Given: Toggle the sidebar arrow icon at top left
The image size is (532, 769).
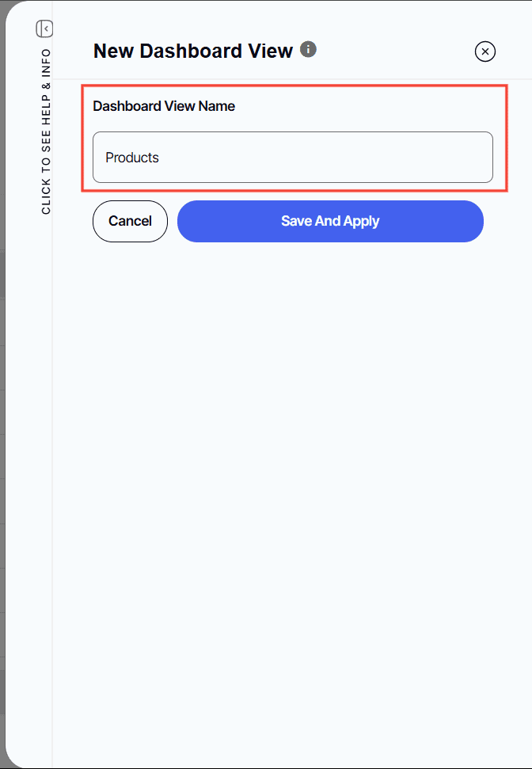Looking at the screenshot, I should (44, 29).
